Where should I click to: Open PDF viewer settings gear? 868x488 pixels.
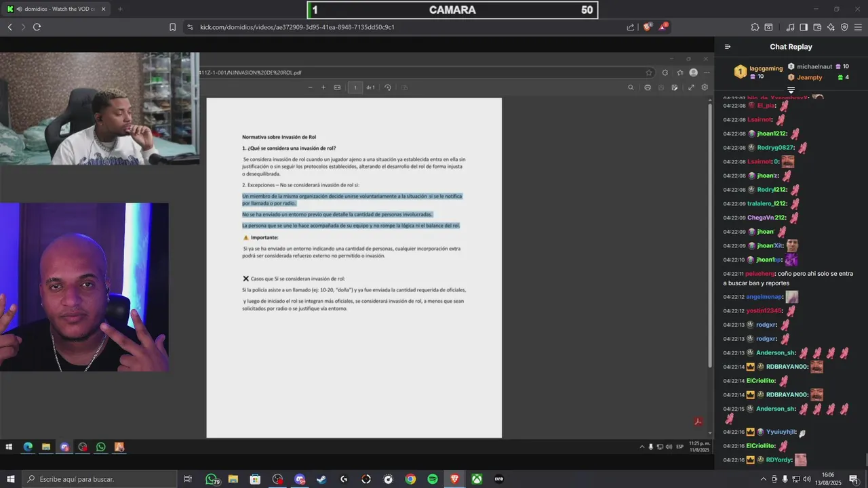click(x=705, y=87)
